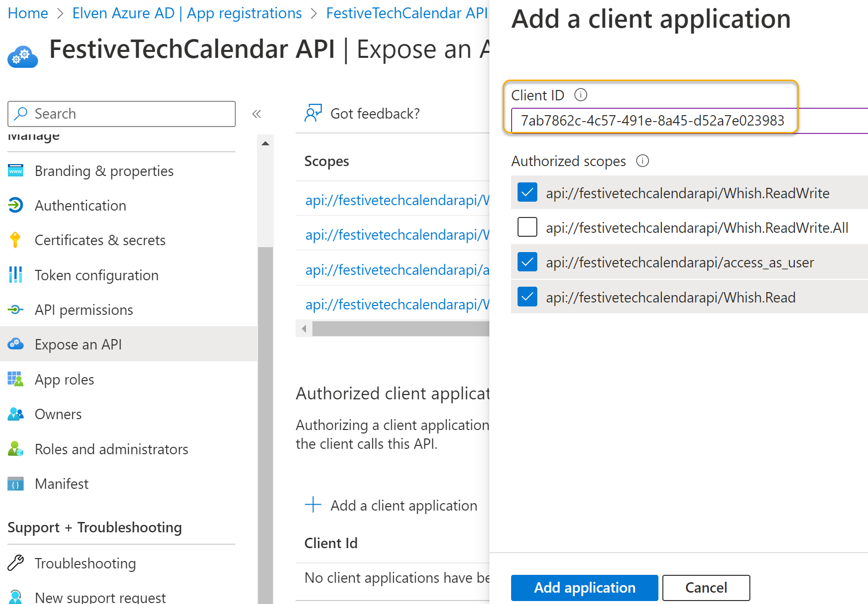Click the Expose an API cloud icon
The image size is (868, 604).
click(x=16, y=344)
